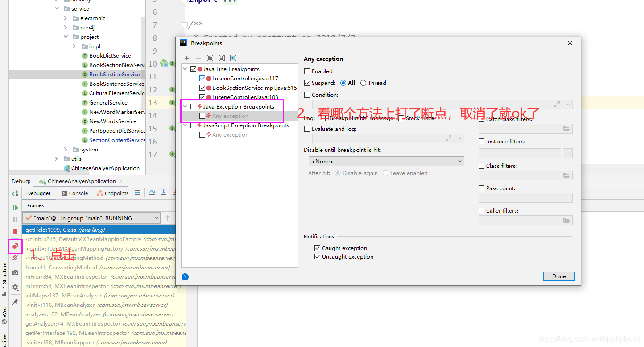Switch to the Debugger tab
This screenshot has height=347, width=644.
(39, 193)
